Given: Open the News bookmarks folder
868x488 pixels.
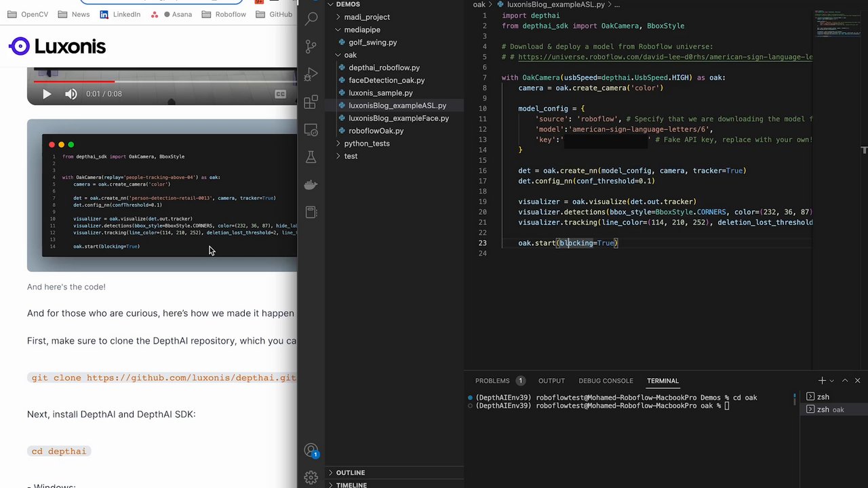Looking at the screenshot, I should tap(73, 14).
